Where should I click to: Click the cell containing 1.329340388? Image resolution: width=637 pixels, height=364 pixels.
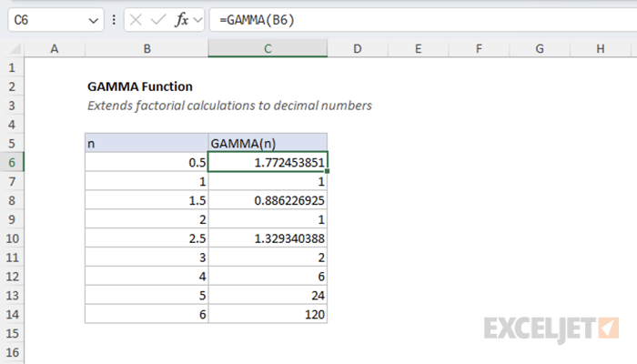[x=268, y=238]
